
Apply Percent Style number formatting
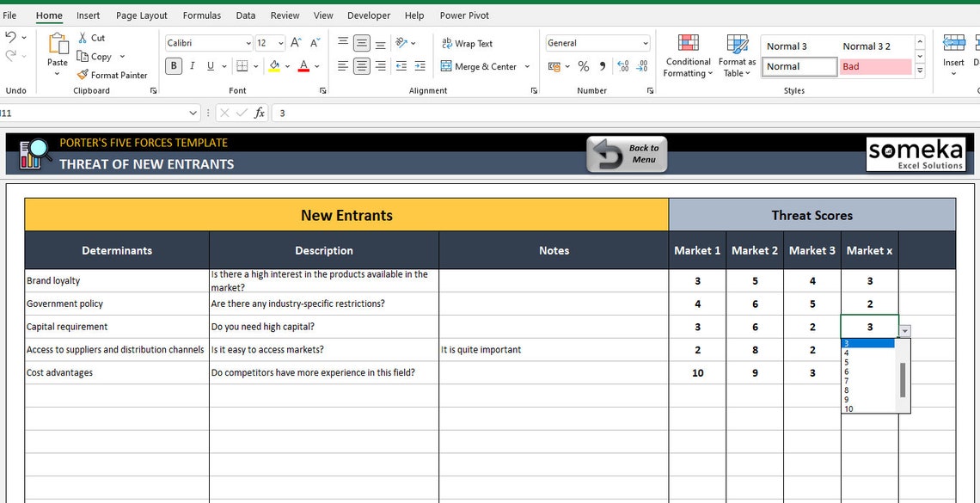point(583,65)
